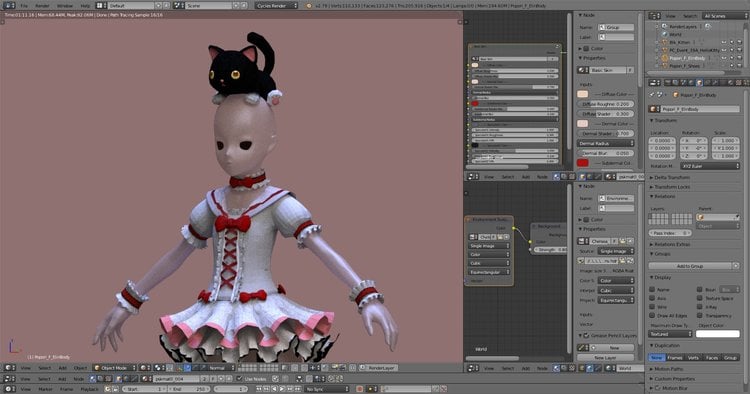Open the XYZ Euler rotation mode dropdown
Image resolution: width=750 pixels, height=394 pixels.
tap(710, 166)
